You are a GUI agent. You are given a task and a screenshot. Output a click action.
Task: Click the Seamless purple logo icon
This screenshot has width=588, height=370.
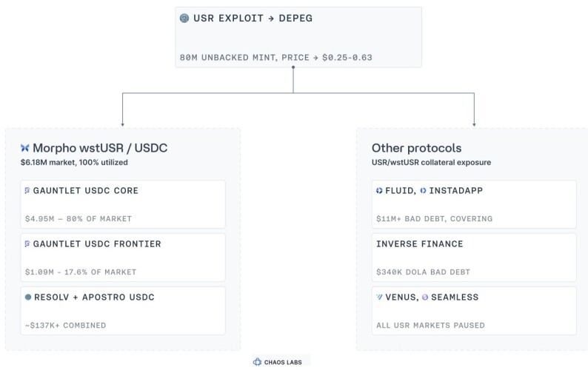click(425, 297)
